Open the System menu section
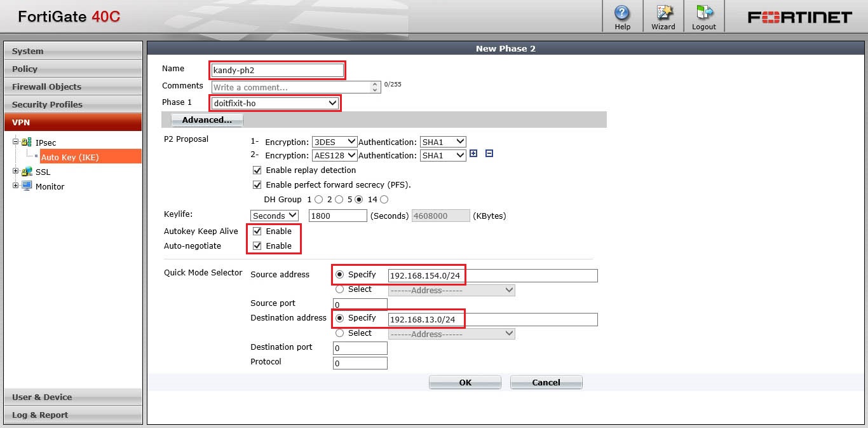 coord(73,51)
